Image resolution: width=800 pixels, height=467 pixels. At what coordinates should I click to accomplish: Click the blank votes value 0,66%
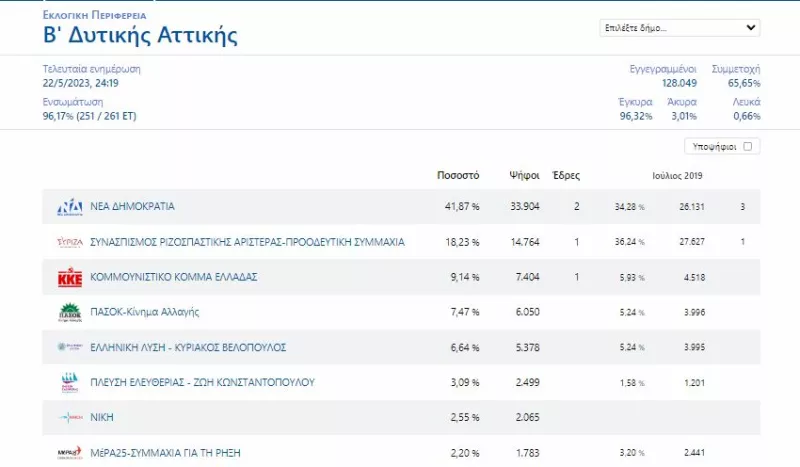pyautogui.click(x=746, y=116)
